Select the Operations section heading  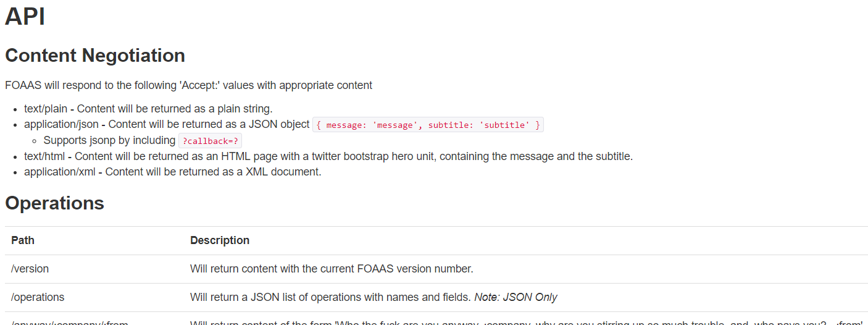pos(55,203)
